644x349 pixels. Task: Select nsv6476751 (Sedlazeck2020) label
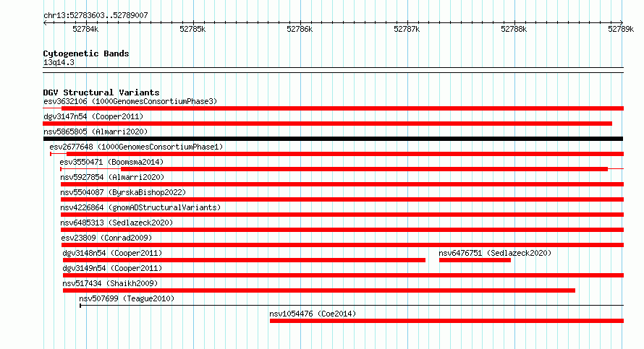[x=495, y=253]
